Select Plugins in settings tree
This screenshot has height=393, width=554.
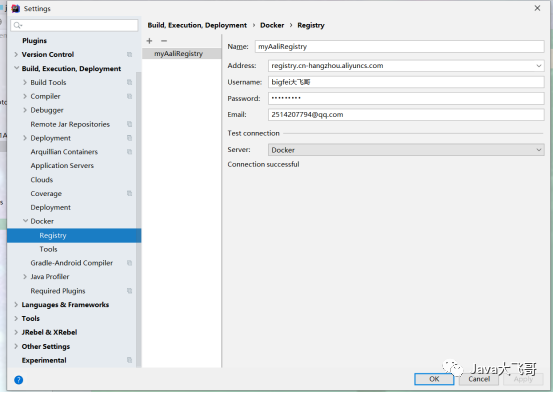tap(34, 41)
